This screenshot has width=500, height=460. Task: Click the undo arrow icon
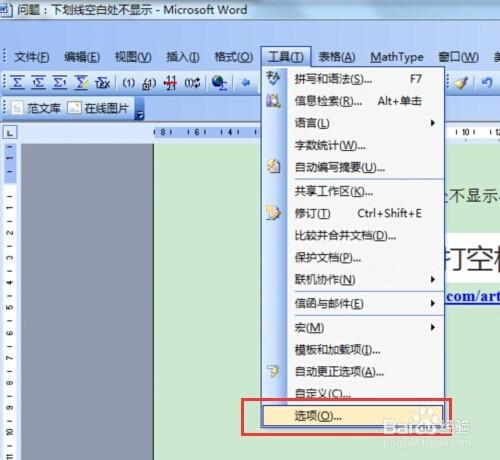[x=487, y=82]
